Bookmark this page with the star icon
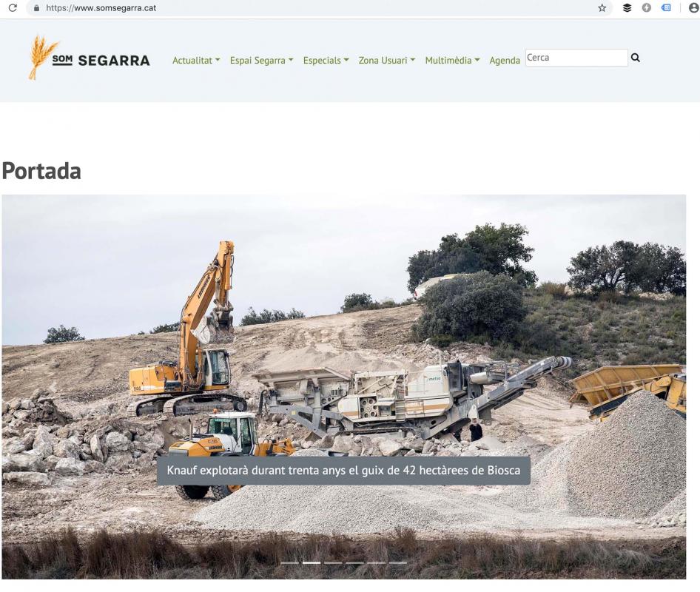 [602, 8]
